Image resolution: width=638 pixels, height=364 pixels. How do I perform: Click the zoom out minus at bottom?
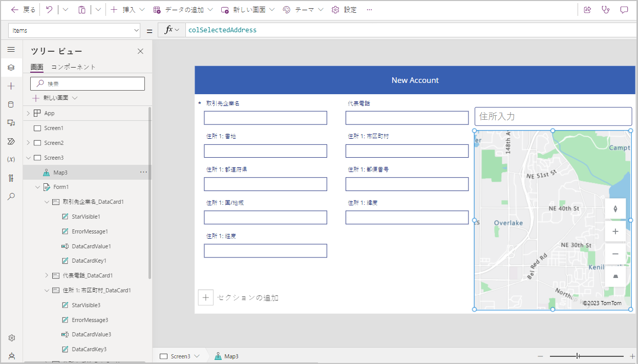(x=540, y=356)
